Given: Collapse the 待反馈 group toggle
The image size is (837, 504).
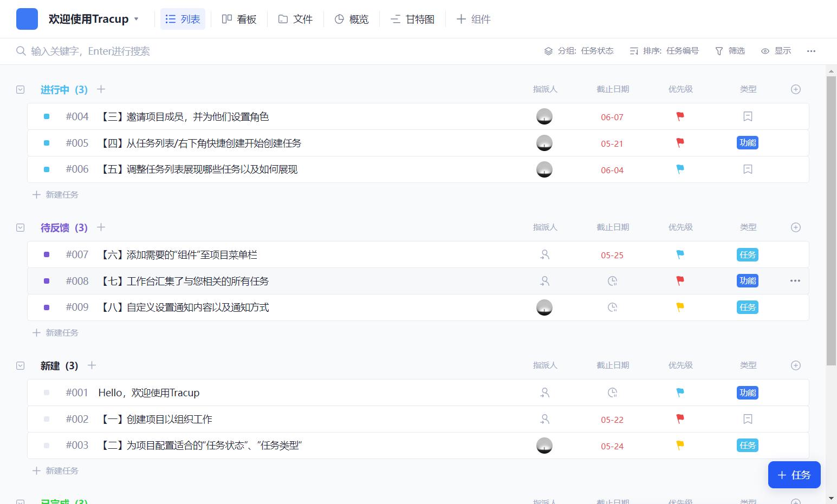Looking at the screenshot, I should pos(21,228).
